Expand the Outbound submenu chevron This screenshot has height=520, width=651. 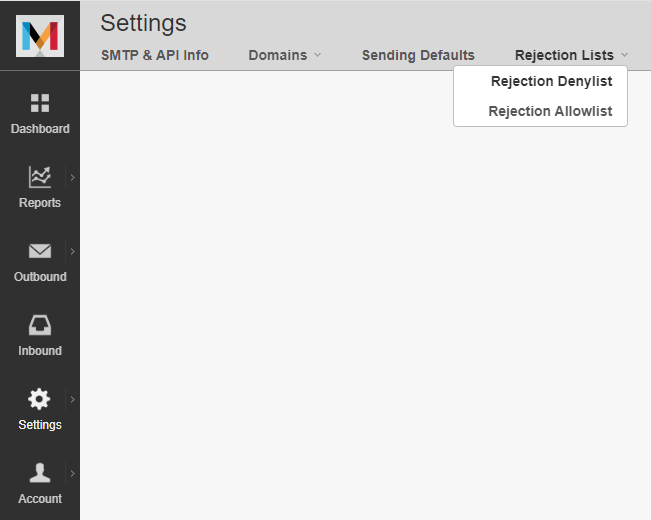pyautogui.click(x=73, y=251)
